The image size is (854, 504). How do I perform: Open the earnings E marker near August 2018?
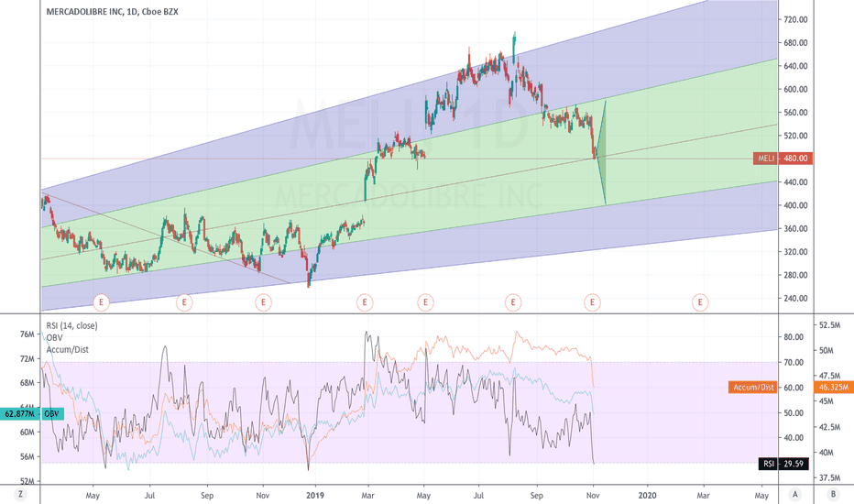click(x=184, y=301)
